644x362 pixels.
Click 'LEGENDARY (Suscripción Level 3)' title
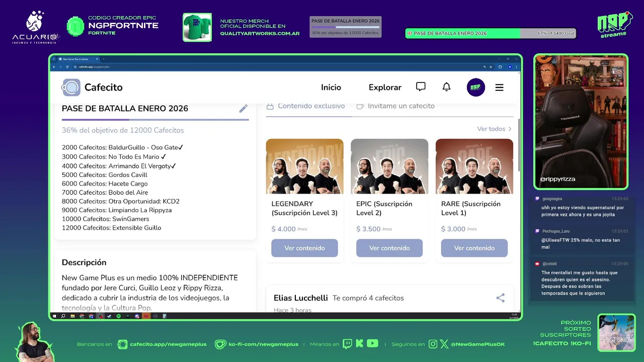pos(304,208)
